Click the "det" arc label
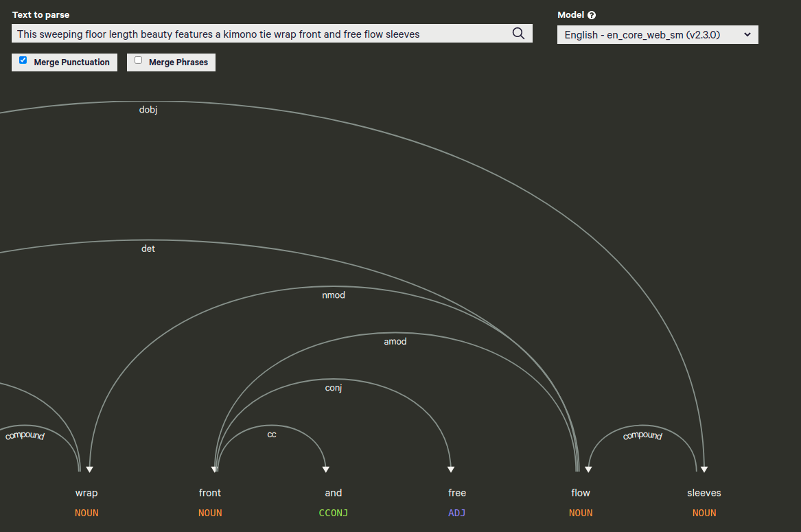This screenshot has height=532, width=801. pyautogui.click(x=148, y=248)
